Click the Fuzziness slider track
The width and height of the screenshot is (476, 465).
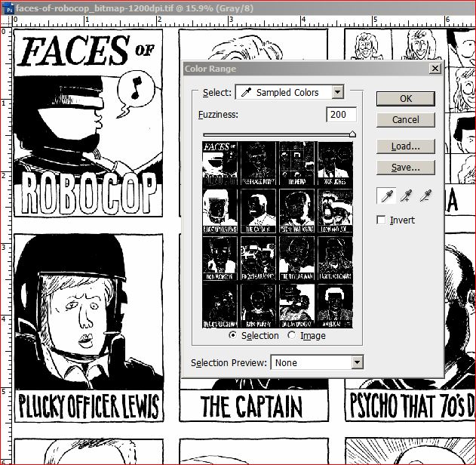[x=278, y=134]
